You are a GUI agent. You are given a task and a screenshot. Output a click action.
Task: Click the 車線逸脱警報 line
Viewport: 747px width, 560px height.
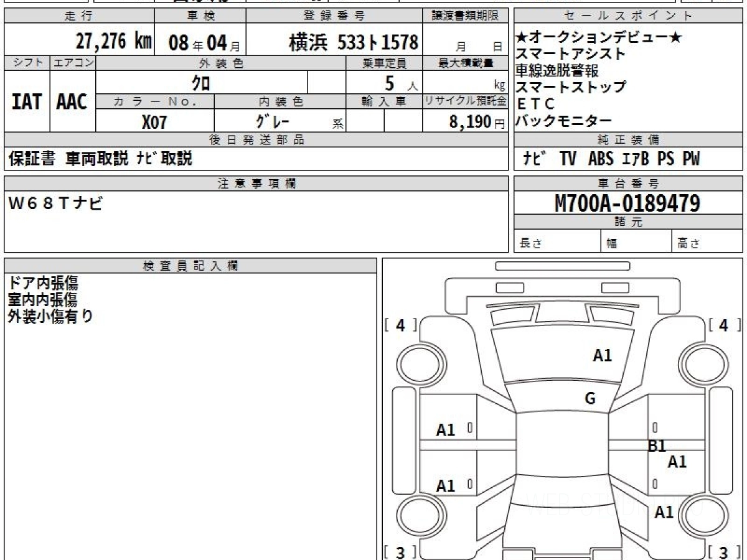[557, 70]
